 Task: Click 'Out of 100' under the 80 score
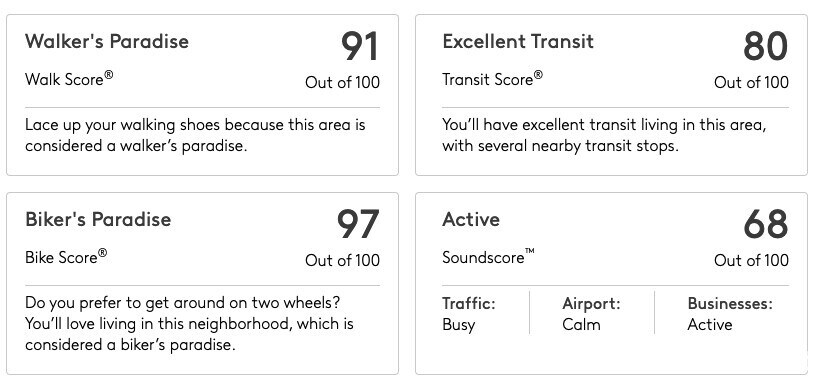[751, 82]
